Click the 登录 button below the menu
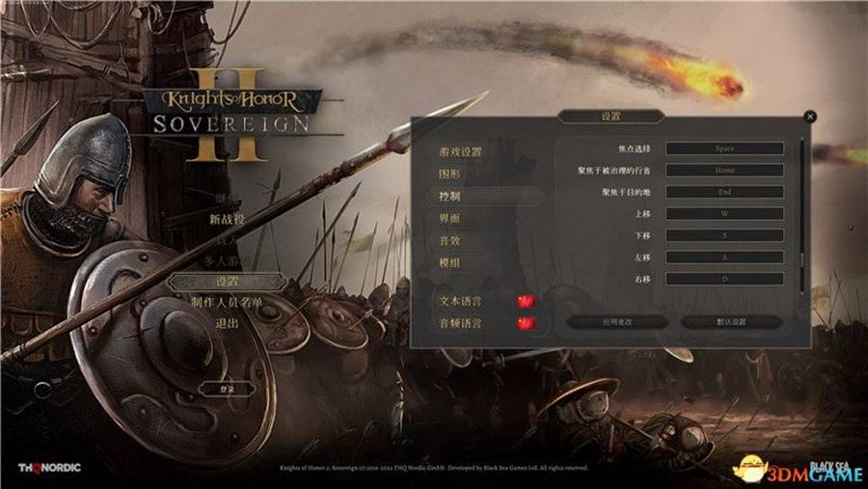The image size is (868, 489). 227,390
